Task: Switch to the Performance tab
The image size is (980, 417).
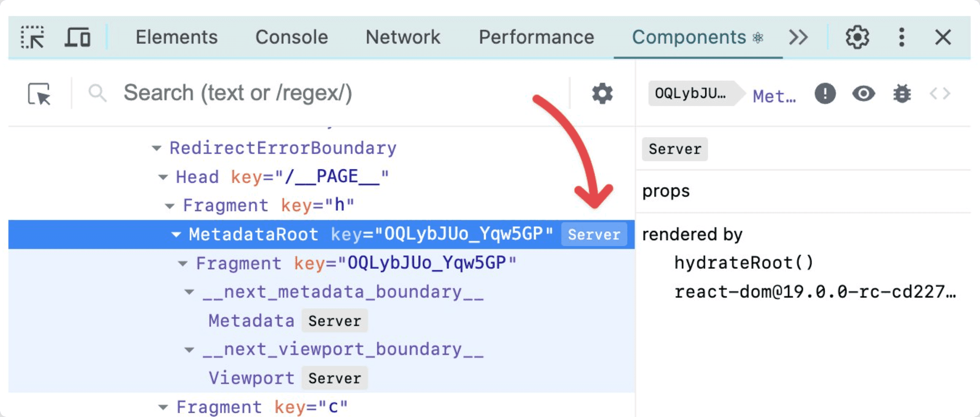Action: tap(536, 38)
